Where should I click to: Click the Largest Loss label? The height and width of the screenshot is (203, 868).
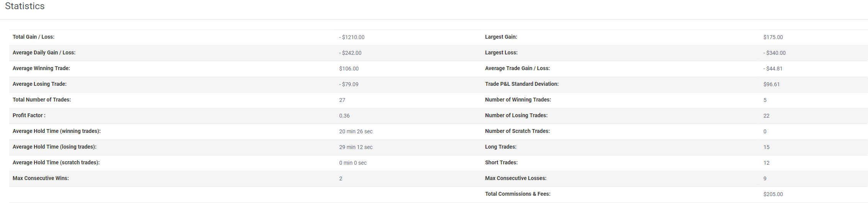click(501, 52)
